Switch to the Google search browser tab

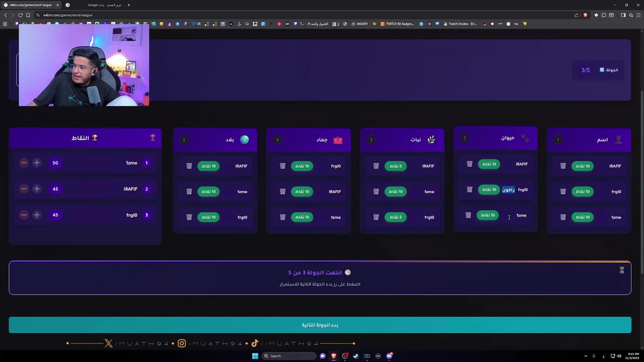pos(96,5)
